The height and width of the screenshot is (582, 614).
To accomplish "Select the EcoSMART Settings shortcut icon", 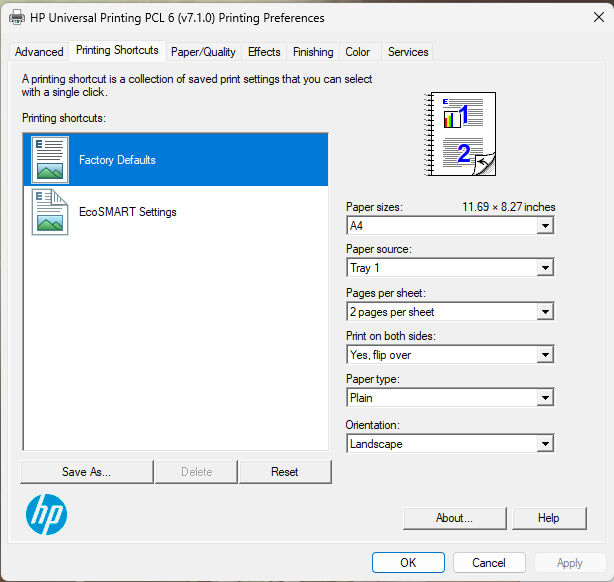I will [x=50, y=212].
